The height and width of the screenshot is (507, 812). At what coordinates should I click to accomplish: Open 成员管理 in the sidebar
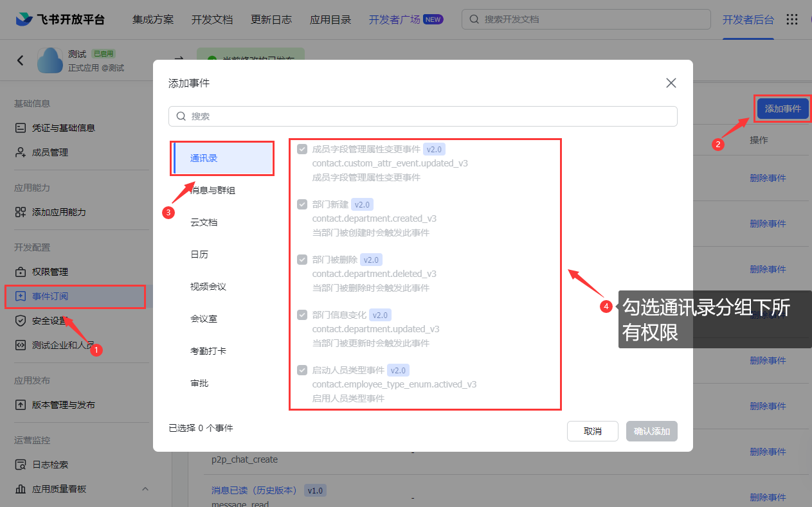click(x=50, y=152)
